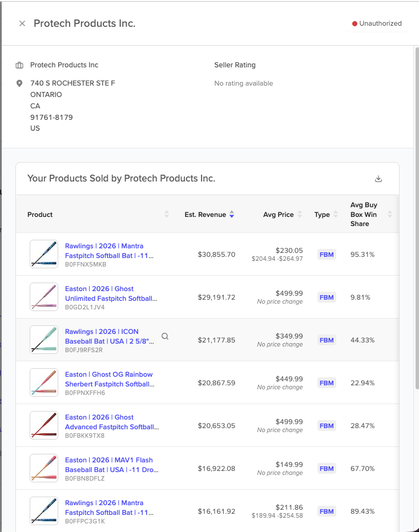Sort by Type column
Image resolution: width=419 pixels, height=532 pixels.
tap(336, 214)
